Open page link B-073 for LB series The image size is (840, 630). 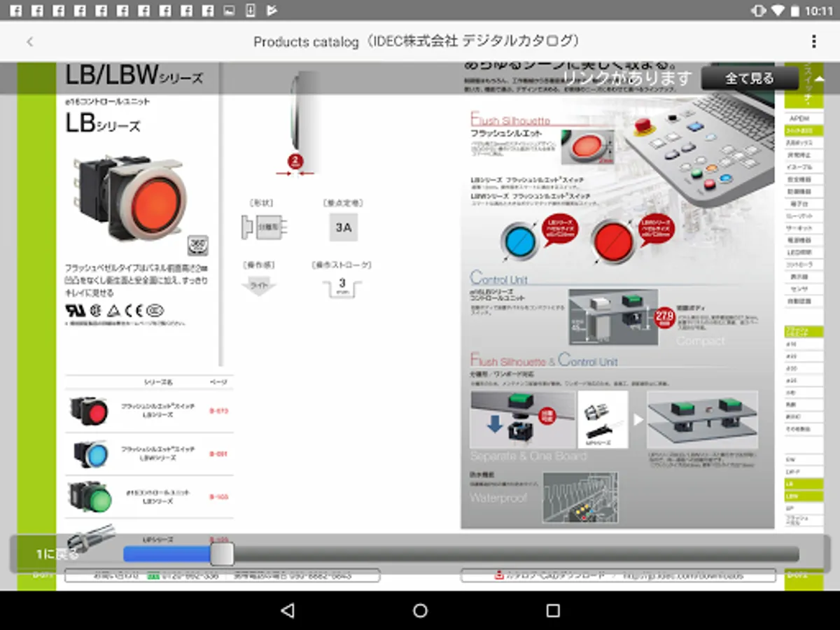click(219, 411)
